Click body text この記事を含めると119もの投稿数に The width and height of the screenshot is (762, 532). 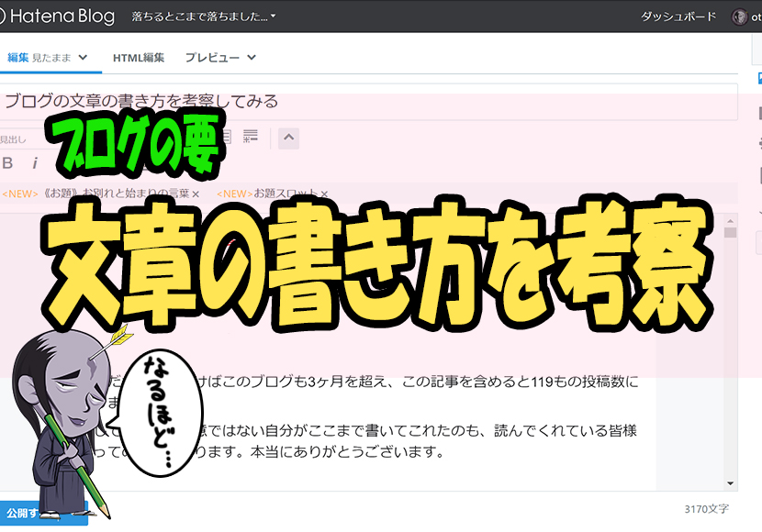(520, 382)
